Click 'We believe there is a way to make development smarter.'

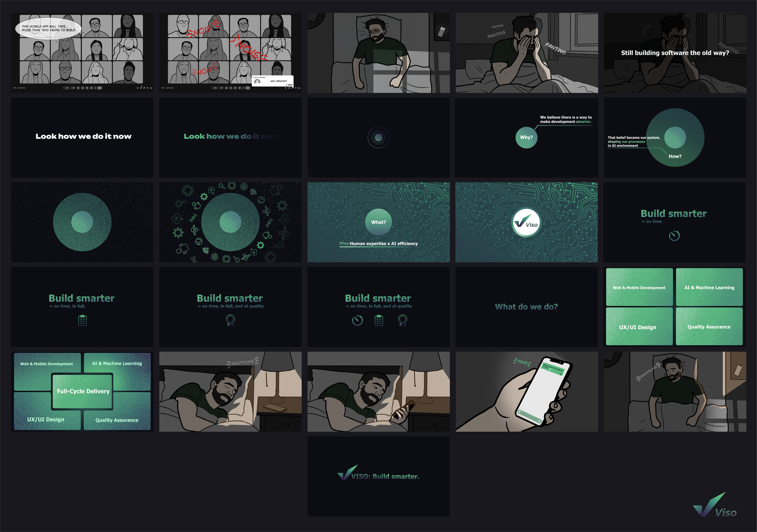(566, 120)
